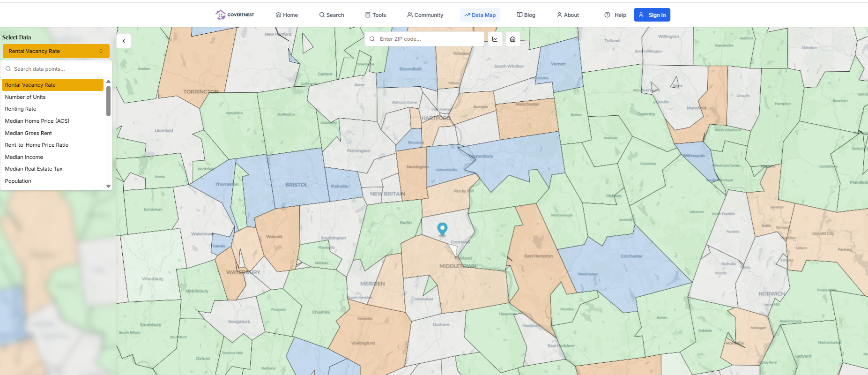The width and height of the screenshot is (868, 375).
Task: Open the Blog page
Action: click(x=526, y=15)
